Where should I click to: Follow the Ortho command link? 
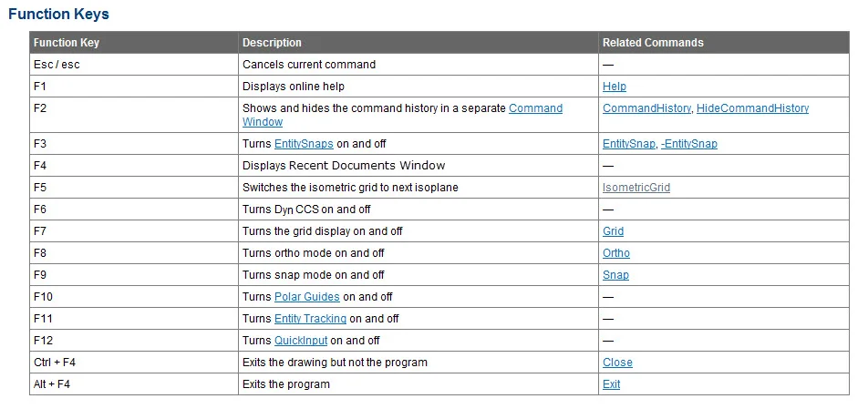[x=615, y=253]
